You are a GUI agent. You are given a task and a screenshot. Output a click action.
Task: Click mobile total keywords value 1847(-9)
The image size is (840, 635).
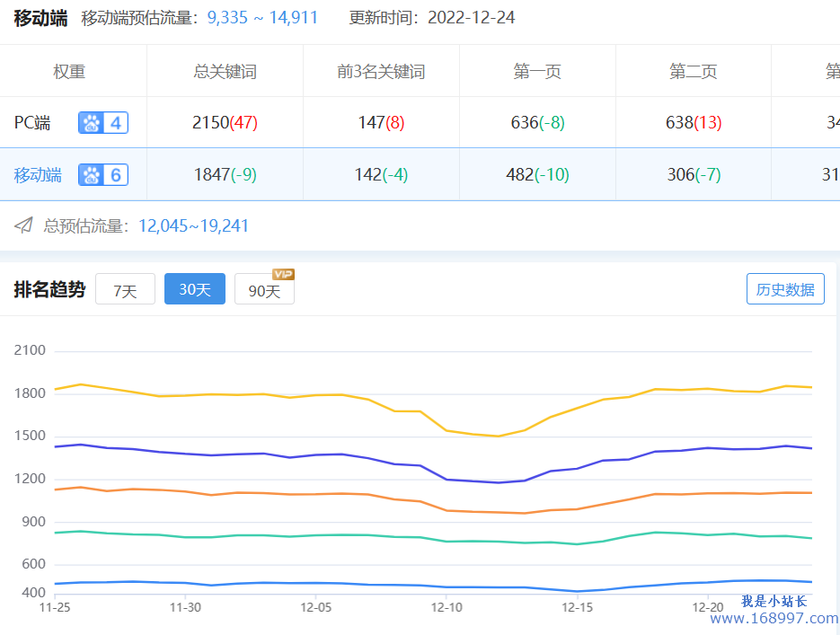225,174
